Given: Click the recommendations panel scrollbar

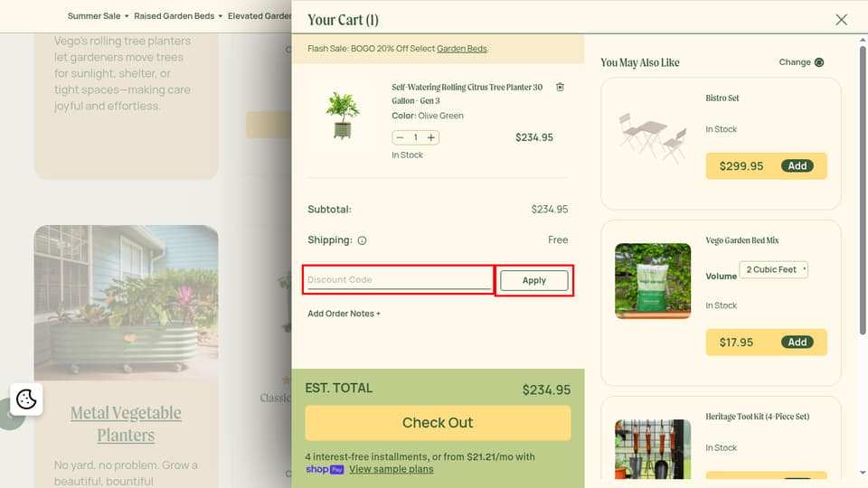Looking at the screenshot, I should [863, 191].
